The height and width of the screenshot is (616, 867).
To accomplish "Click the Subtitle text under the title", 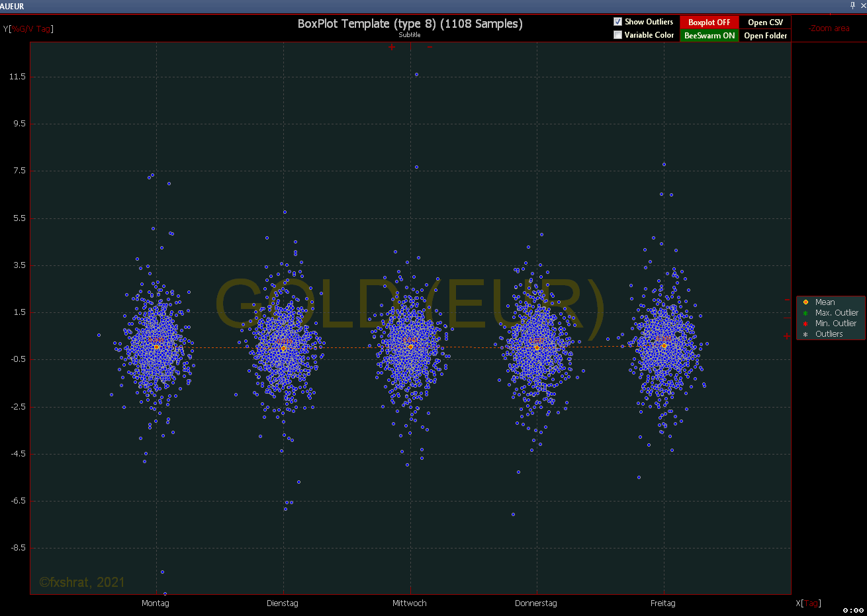I will point(410,35).
